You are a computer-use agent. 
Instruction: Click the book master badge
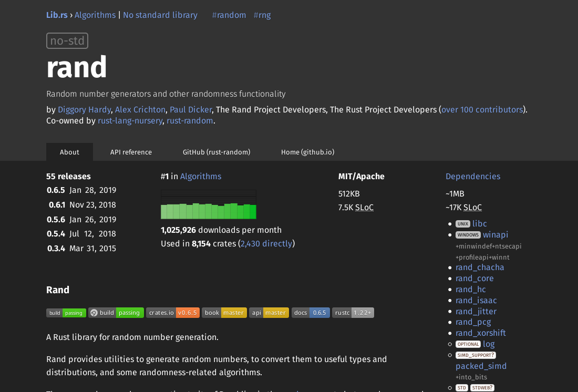click(x=224, y=313)
